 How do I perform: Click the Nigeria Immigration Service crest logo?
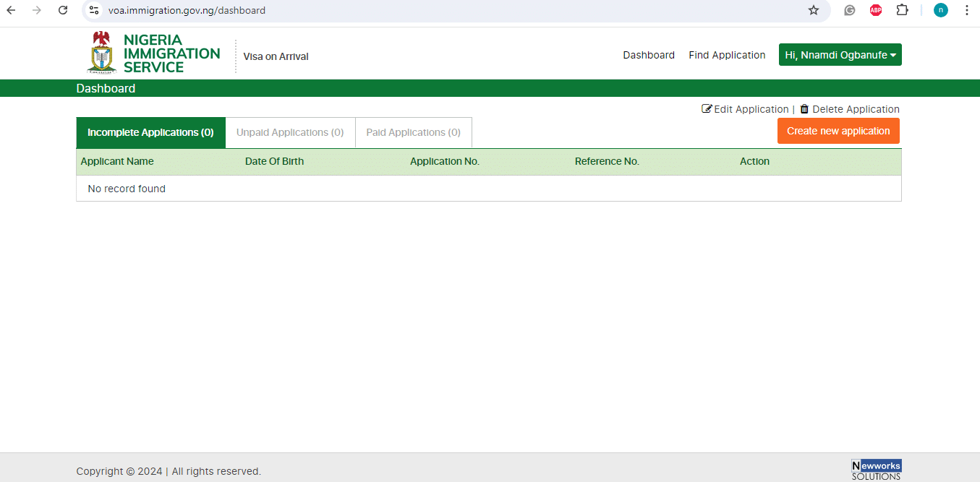pyautogui.click(x=102, y=53)
